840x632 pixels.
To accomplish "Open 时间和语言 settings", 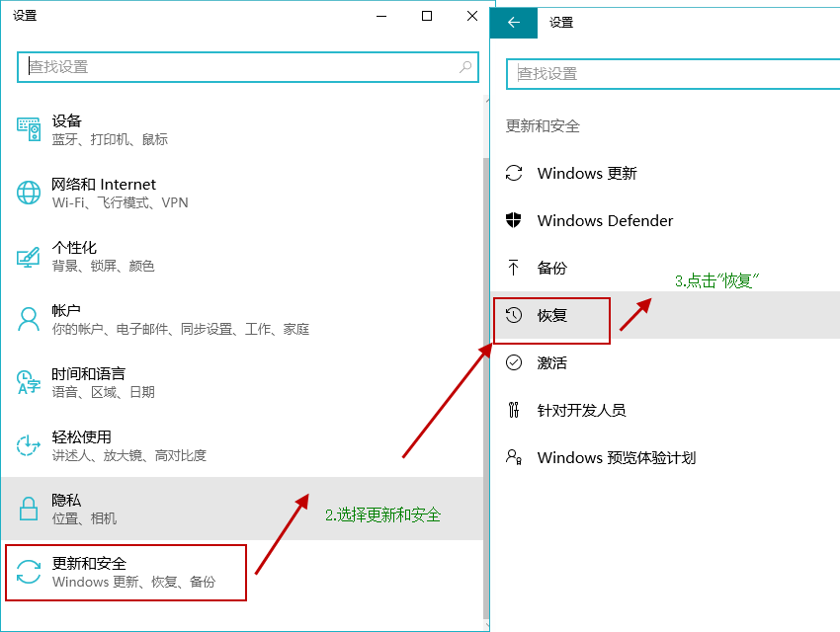I will coord(242,382).
